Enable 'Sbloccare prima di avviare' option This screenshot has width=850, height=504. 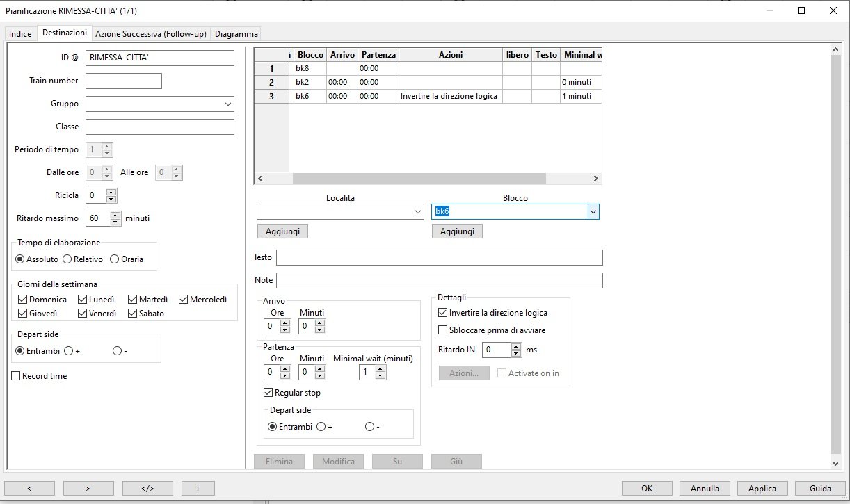443,330
